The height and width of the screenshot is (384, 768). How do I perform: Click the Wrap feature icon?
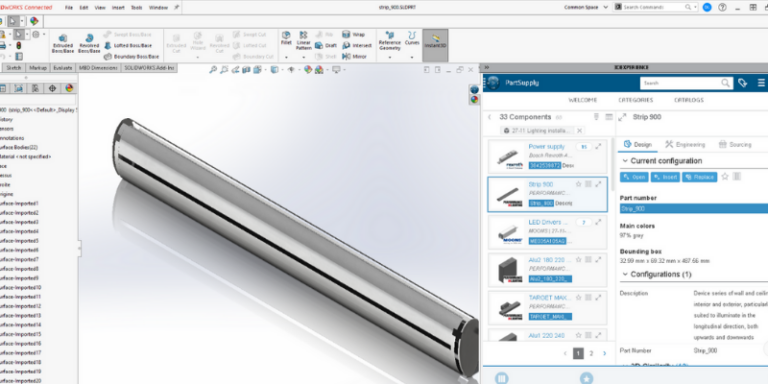coord(346,35)
